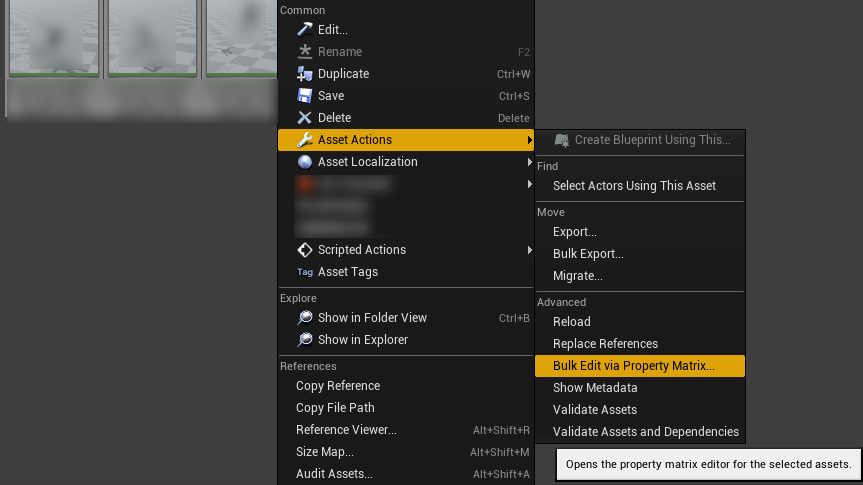Viewport: 863px width, 485px height.
Task: Click the Show in Explorer magnifier icon
Action: coord(305,340)
